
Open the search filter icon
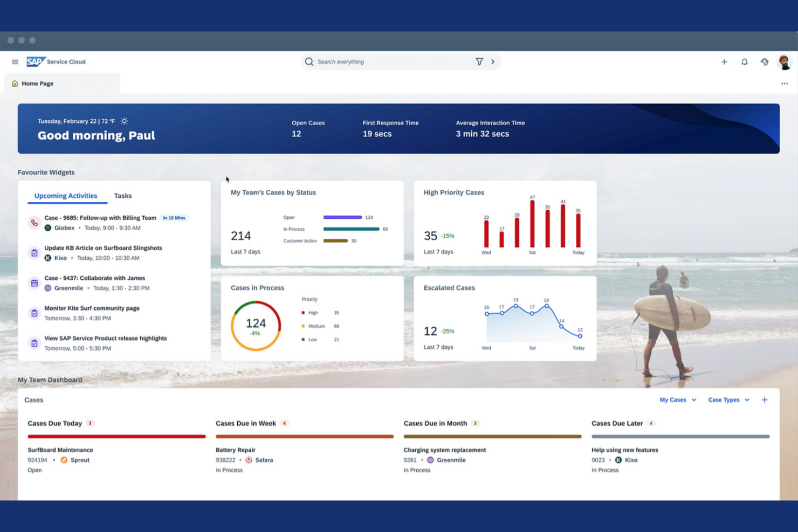point(479,61)
